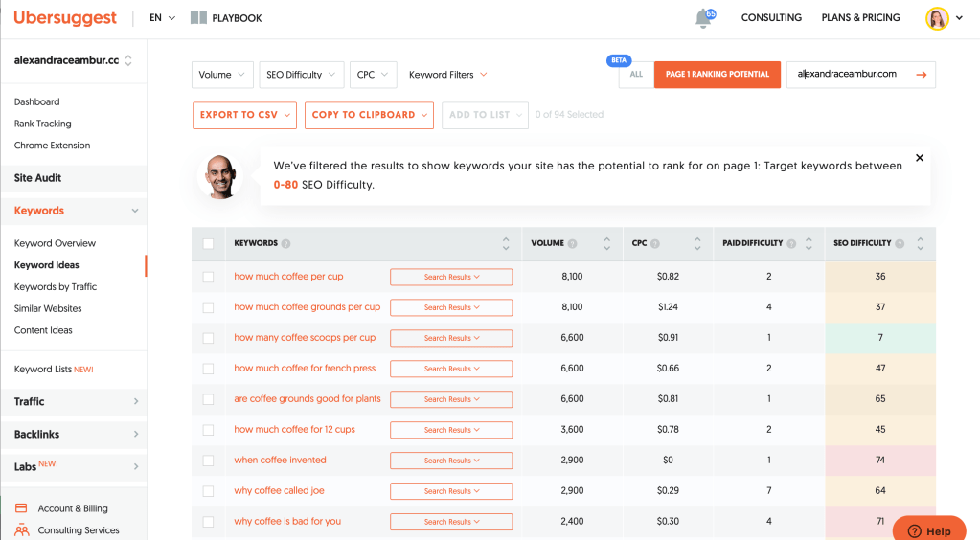Check 'how many coffee scoops per cup' row
This screenshot has width=980, height=540.
(208, 338)
